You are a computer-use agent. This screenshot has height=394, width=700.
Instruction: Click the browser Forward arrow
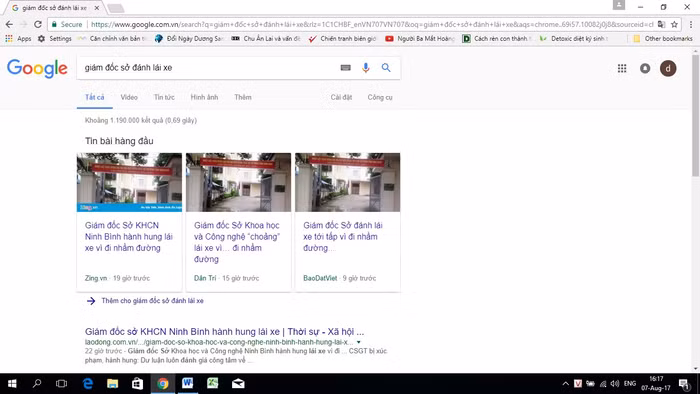[x=24, y=24]
